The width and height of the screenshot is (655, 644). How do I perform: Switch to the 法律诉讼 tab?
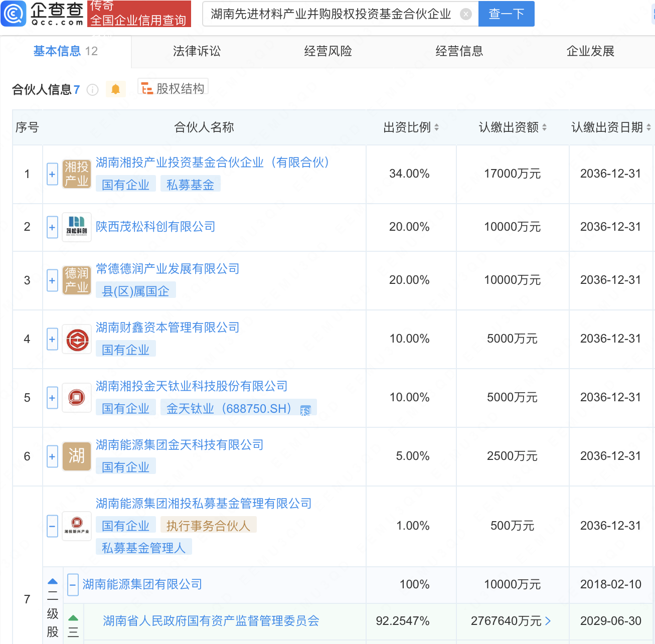[x=197, y=51]
